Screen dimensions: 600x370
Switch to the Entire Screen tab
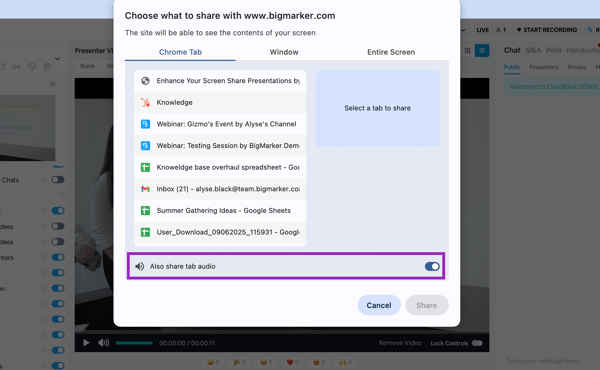click(x=391, y=52)
